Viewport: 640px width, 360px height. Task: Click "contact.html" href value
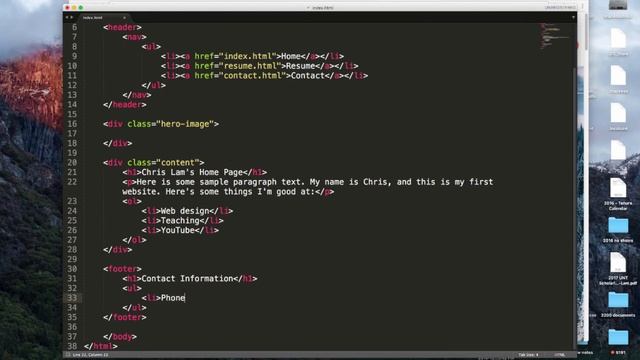click(x=253, y=76)
